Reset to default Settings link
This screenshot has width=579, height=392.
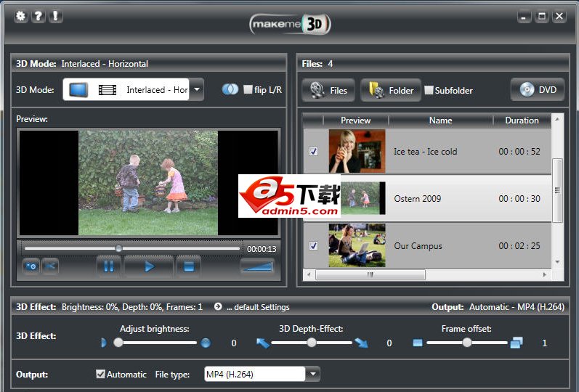258,307
